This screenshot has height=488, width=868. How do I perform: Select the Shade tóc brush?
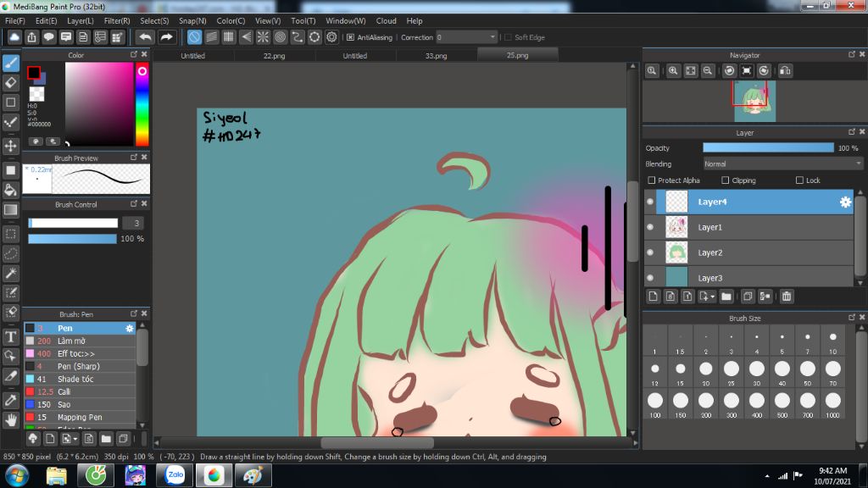(x=80, y=379)
